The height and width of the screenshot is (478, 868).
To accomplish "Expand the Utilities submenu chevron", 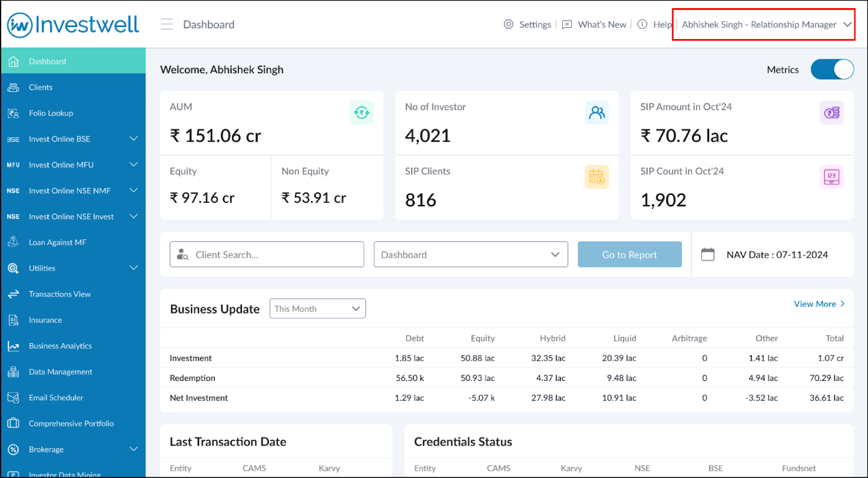I will click(x=133, y=268).
